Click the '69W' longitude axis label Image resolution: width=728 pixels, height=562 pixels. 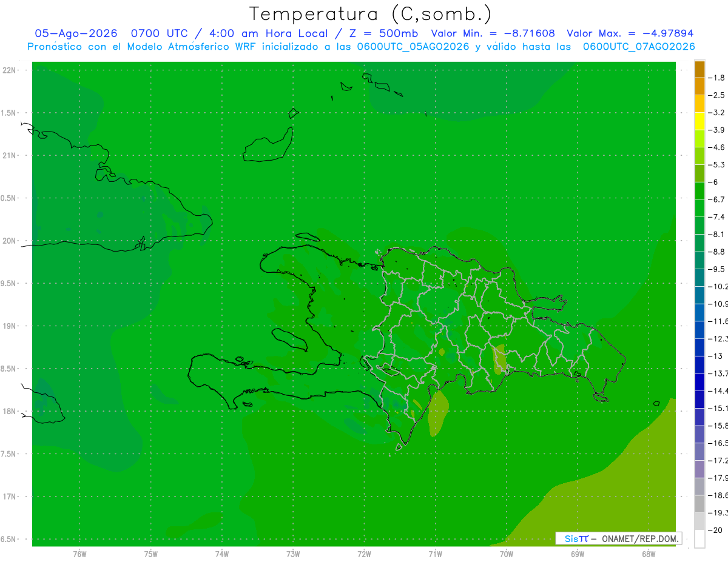coord(578,554)
